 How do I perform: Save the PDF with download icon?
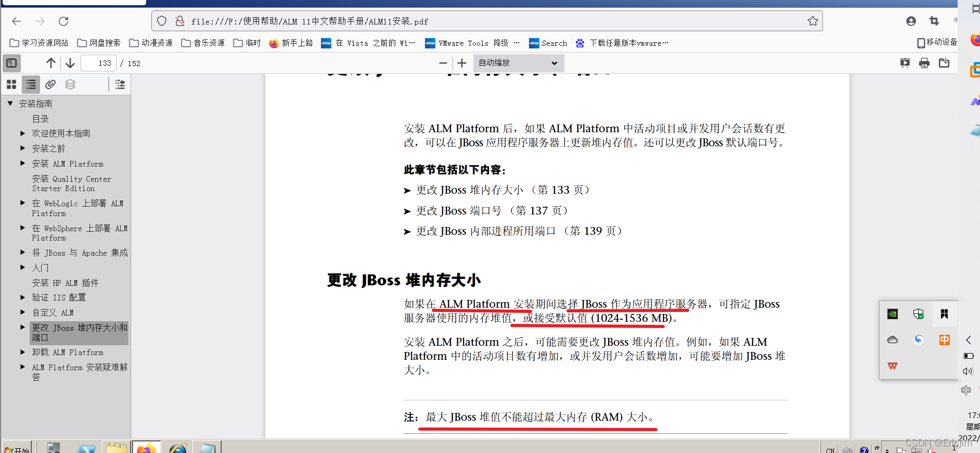944,63
